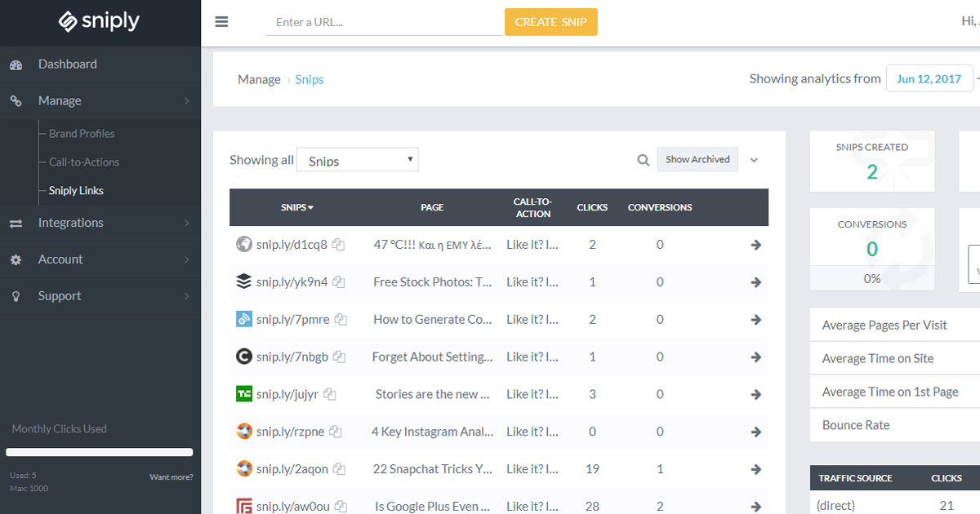Copy the snip.ly/rzpne link

point(335,432)
